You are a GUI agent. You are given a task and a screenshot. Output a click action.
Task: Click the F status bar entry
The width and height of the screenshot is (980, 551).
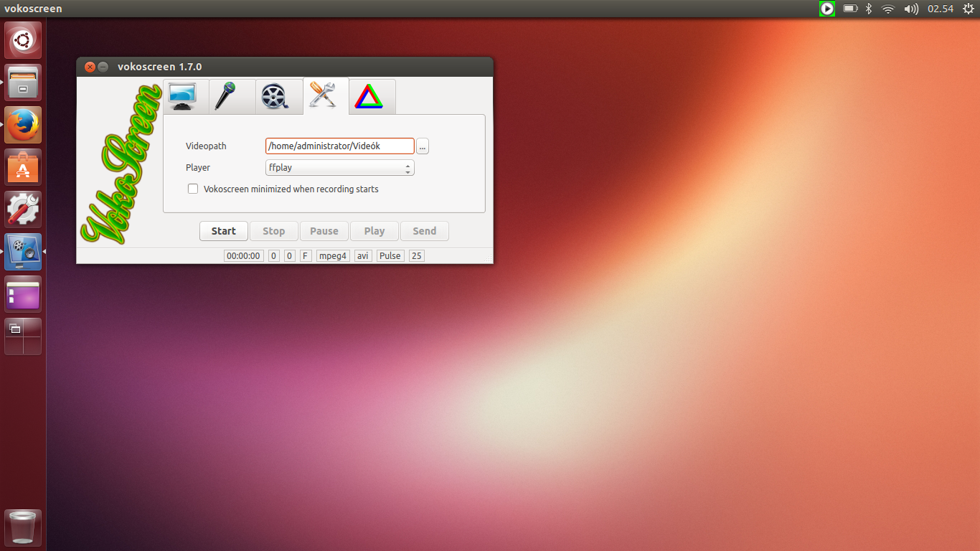pos(306,255)
